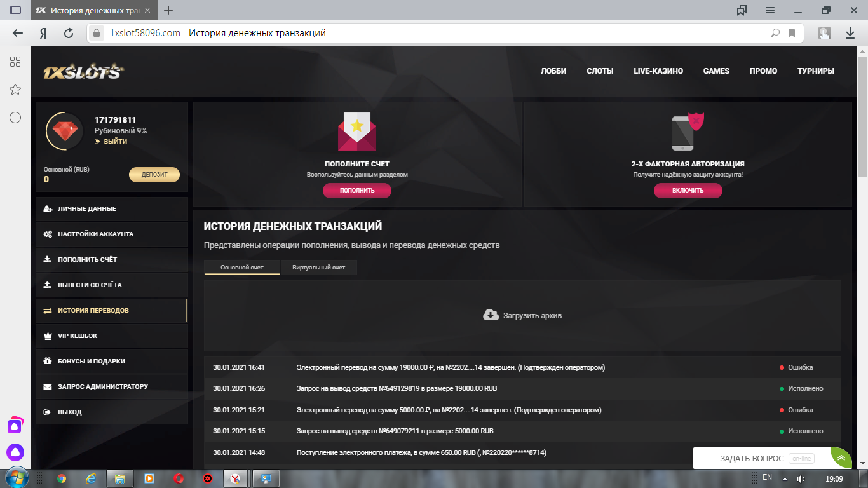
Task: Reload the current page
Action: [69, 33]
